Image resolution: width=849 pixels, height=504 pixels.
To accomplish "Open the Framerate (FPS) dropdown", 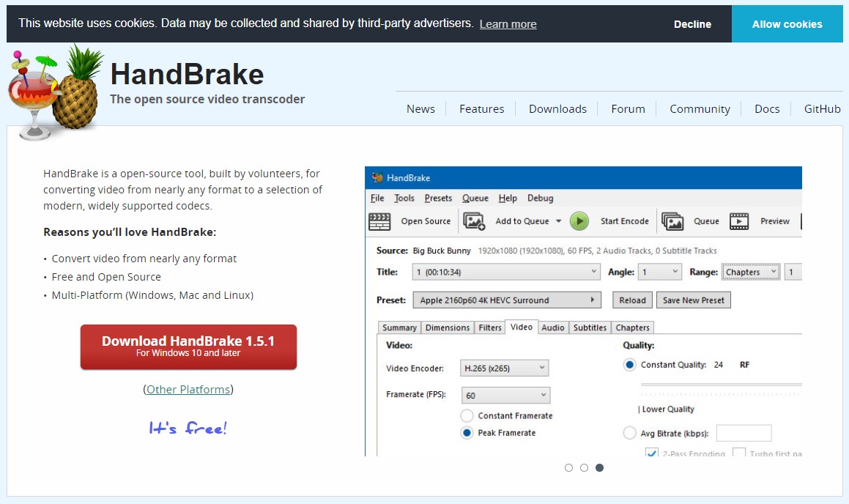I will coord(505,395).
